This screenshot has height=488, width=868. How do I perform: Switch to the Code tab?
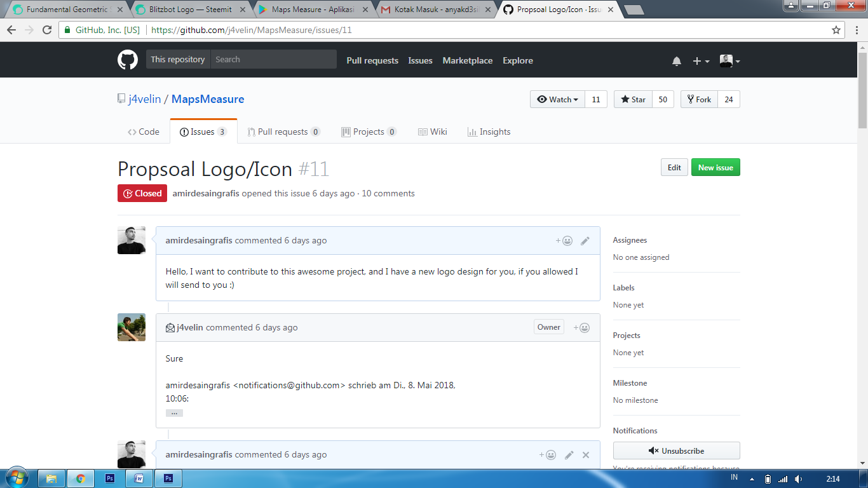coord(144,132)
